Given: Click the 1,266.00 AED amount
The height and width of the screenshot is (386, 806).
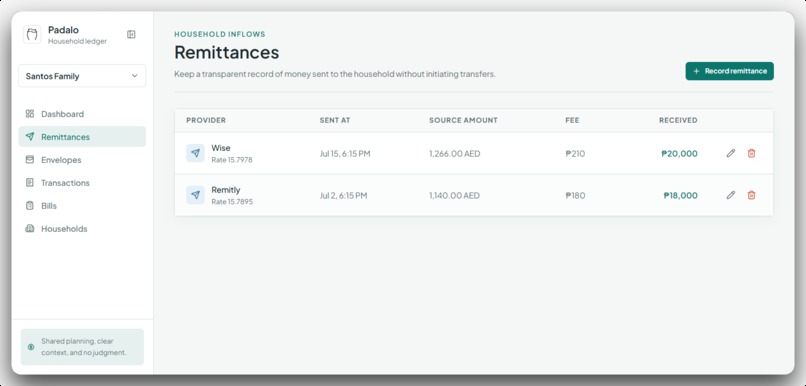Looking at the screenshot, I should pos(455,154).
